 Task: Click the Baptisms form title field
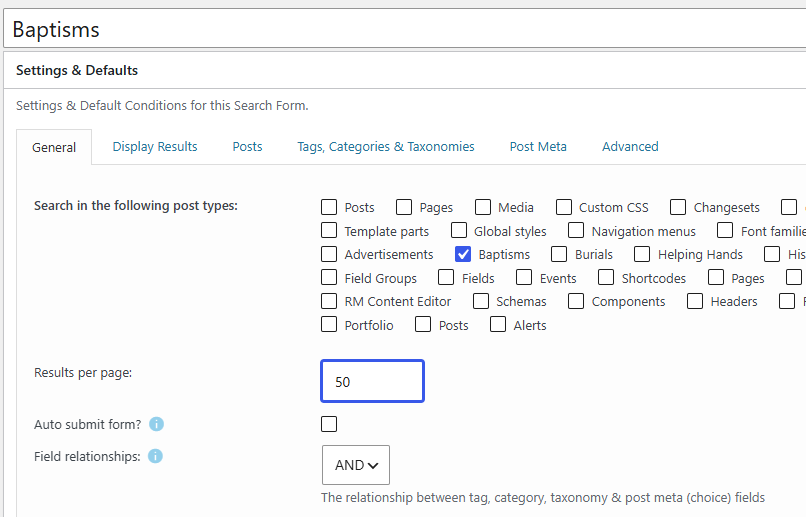click(405, 29)
